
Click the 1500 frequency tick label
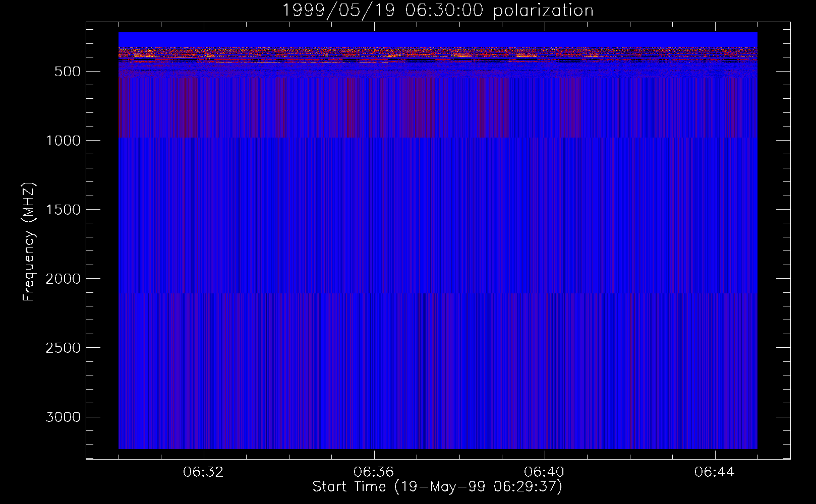[63, 210]
